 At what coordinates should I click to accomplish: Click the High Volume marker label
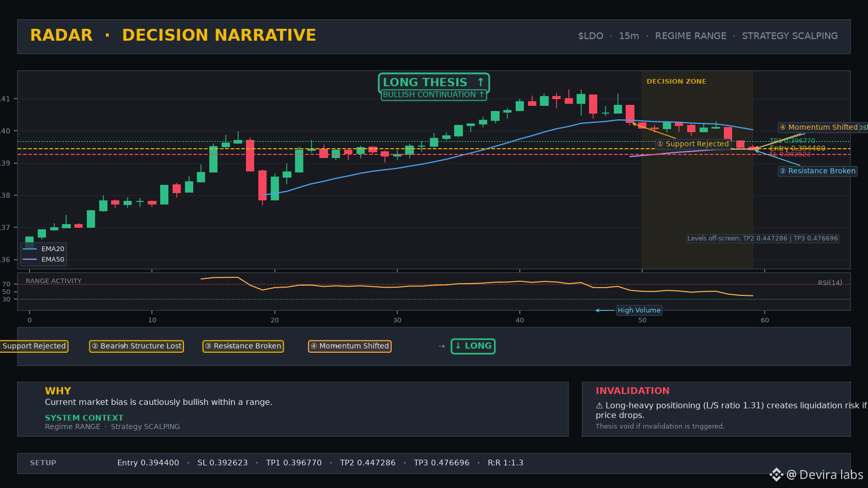[x=639, y=310]
